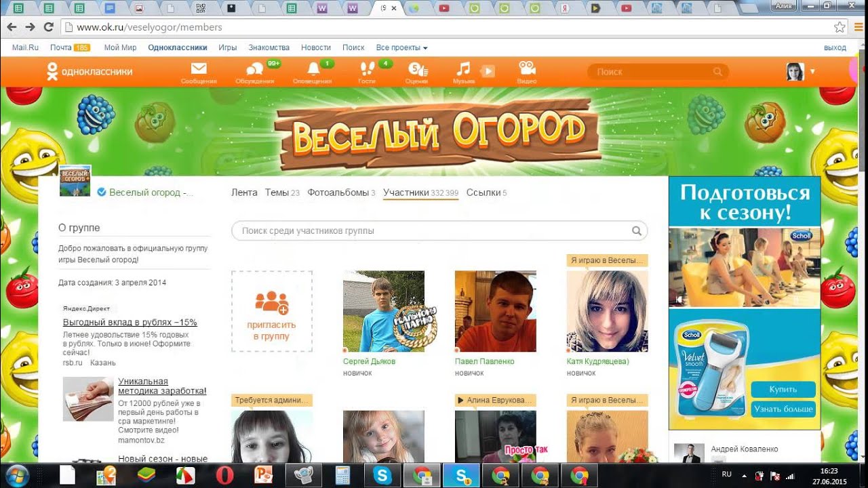Image resolution: width=868 pixels, height=488 pixels.
Task: Click RU language indicator in tray
Action: click(x=727, y=474)
